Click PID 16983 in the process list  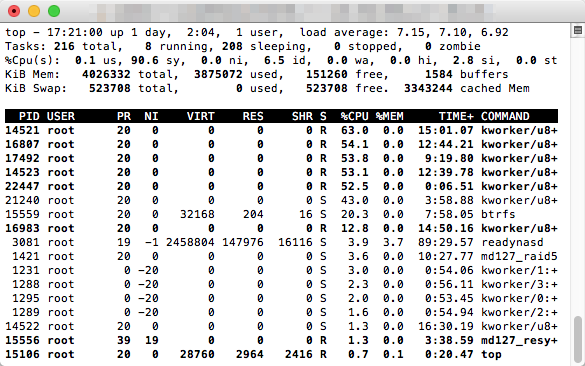coord(22,228)
